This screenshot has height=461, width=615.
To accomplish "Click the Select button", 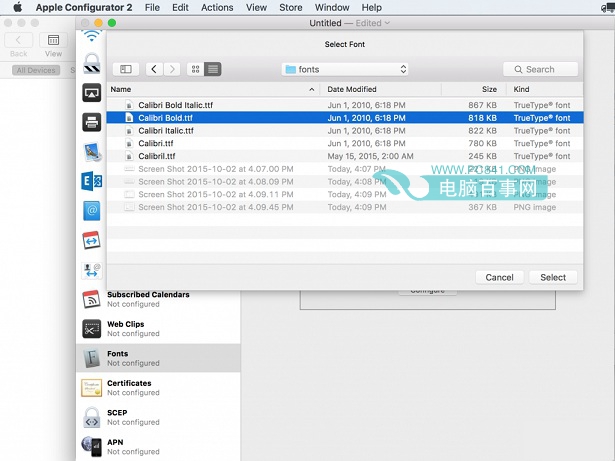I will (553, 277).
